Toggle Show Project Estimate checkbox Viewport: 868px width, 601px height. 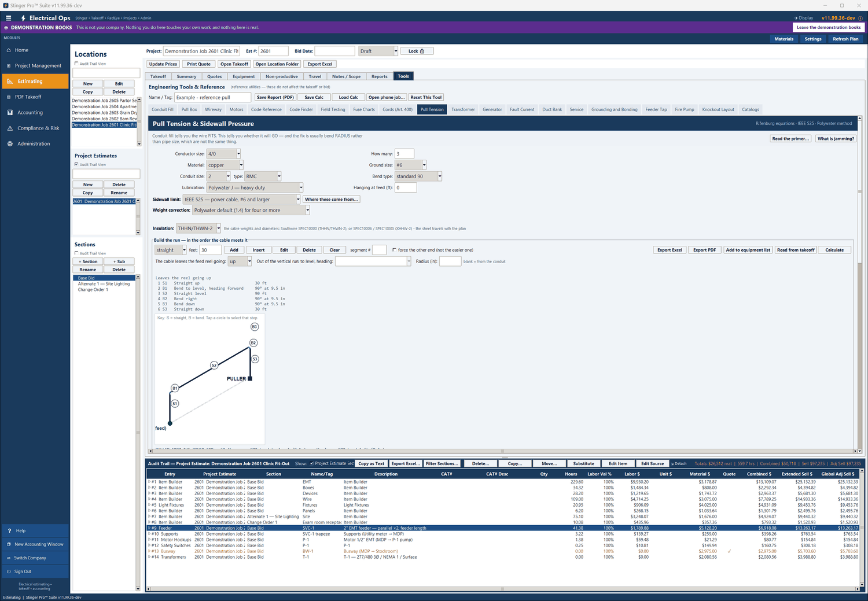point(312,463)
